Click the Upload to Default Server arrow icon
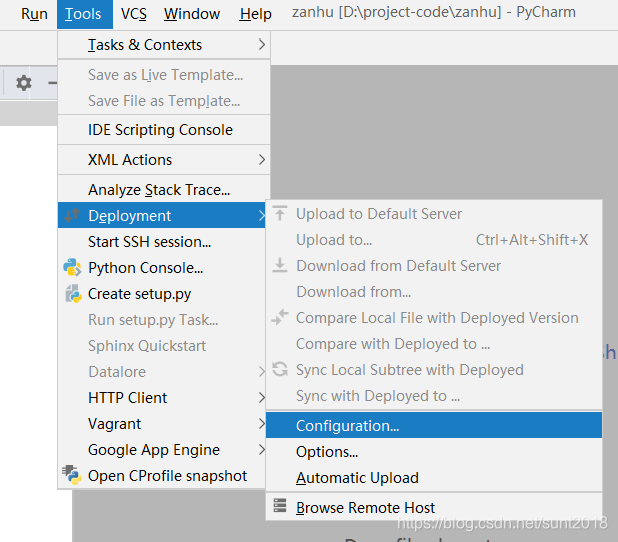 click(280, 213)
